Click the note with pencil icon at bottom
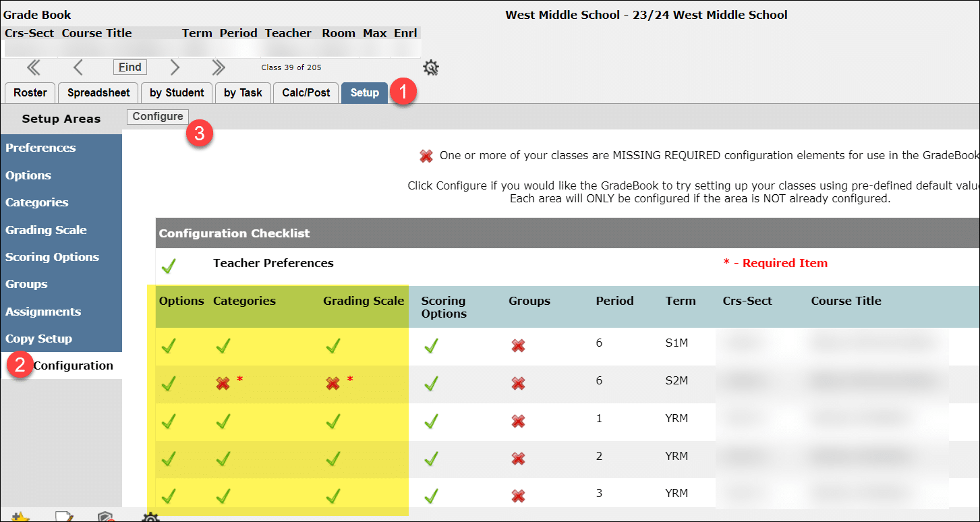Screen dimensions: 980x522 [64, 517]
